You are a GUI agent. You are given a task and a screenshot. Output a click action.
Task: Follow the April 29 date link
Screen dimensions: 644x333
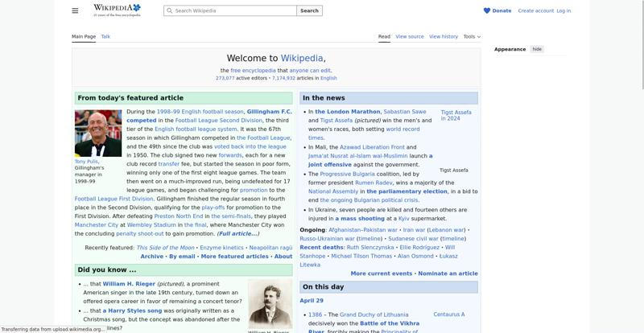point(312,301)
